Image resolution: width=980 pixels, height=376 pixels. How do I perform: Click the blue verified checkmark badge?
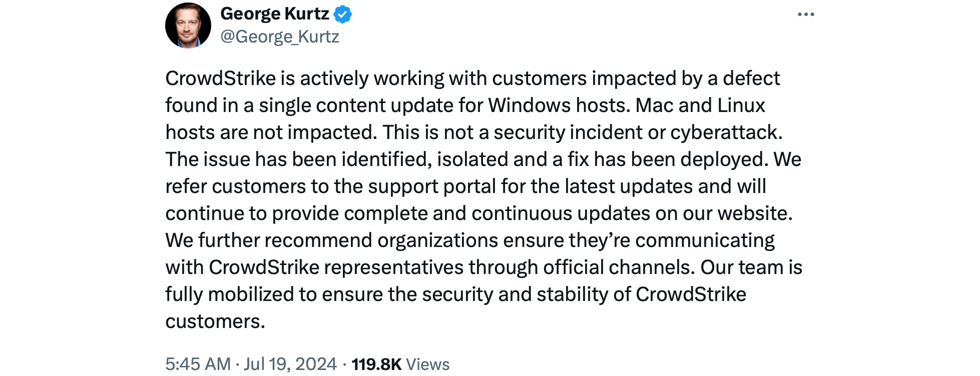tap(343, 14)
